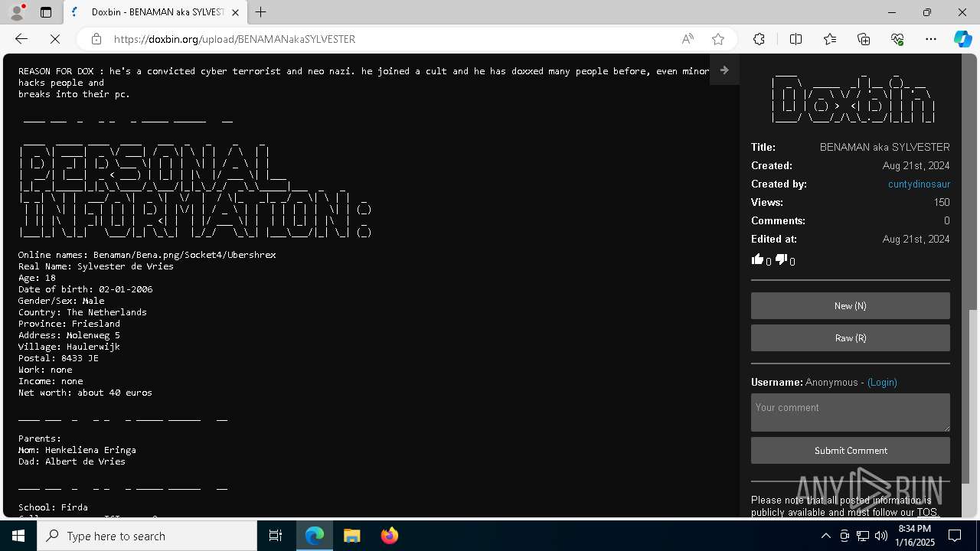Click the taskbar search box
Viewport: 980px width, 551px height.
tap(147, 536)
